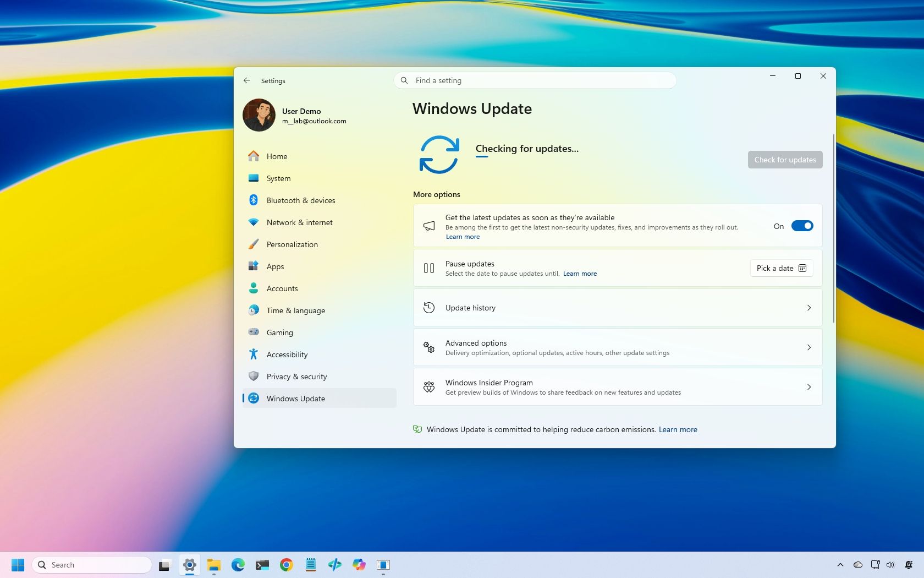Click the network display tray icon
The height and width of the screenshot is (578, 924).
pos(875,565)
